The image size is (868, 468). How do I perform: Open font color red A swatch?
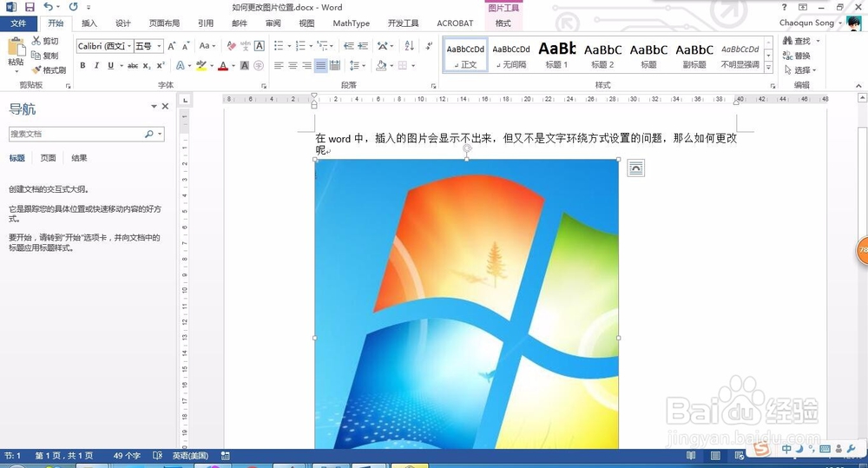pyautogui.click(x=223, y=65)
